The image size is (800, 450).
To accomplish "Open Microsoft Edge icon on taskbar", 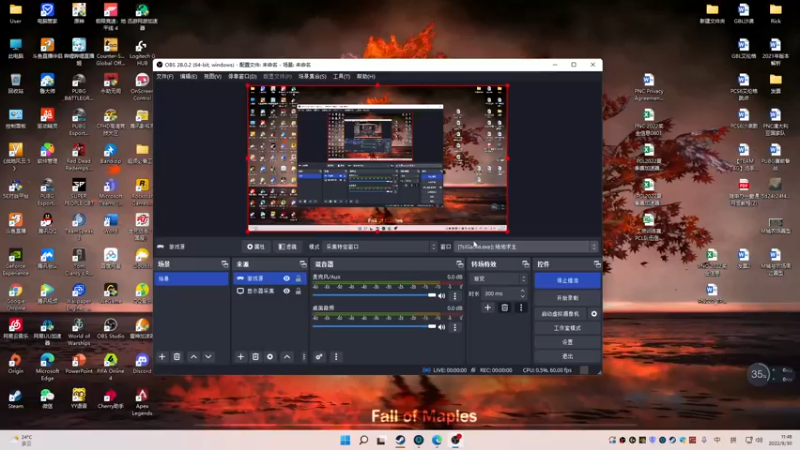I will pyautogui.click(x=437, y=440).
